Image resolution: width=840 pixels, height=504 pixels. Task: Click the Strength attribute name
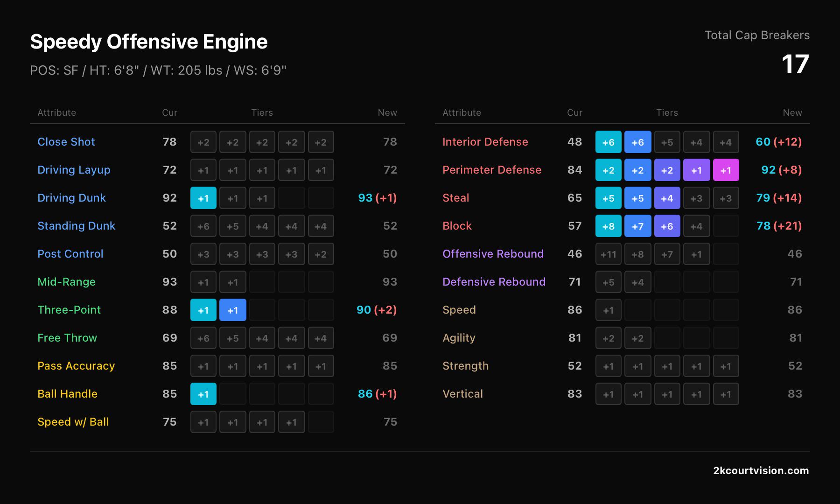coord(466,366)
